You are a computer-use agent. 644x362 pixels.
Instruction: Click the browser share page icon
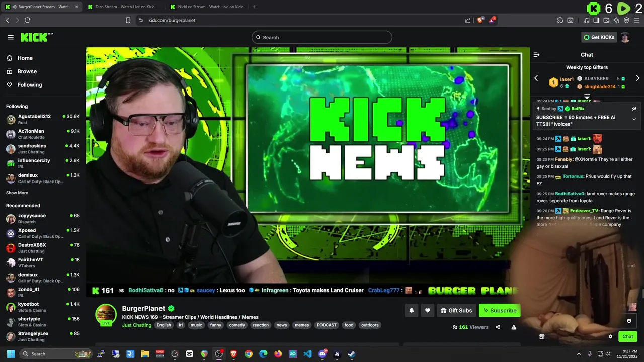coord(468,20)
